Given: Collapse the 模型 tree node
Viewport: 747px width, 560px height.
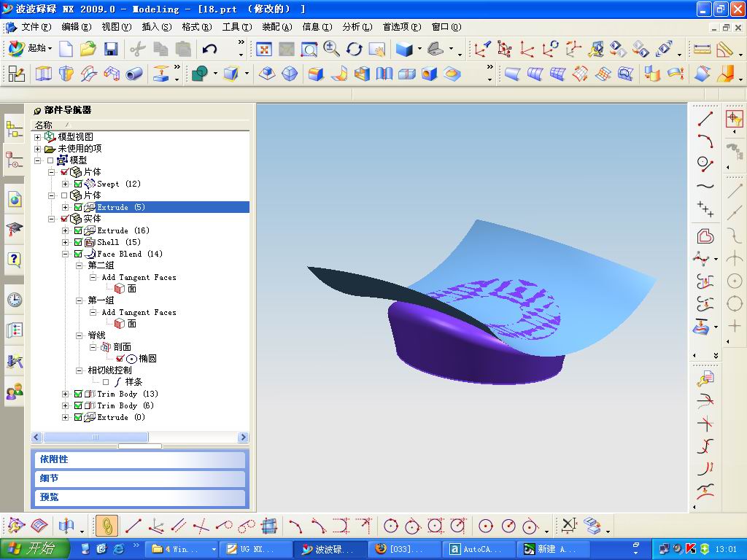Looking at the screenshot, I should [38, 160].
